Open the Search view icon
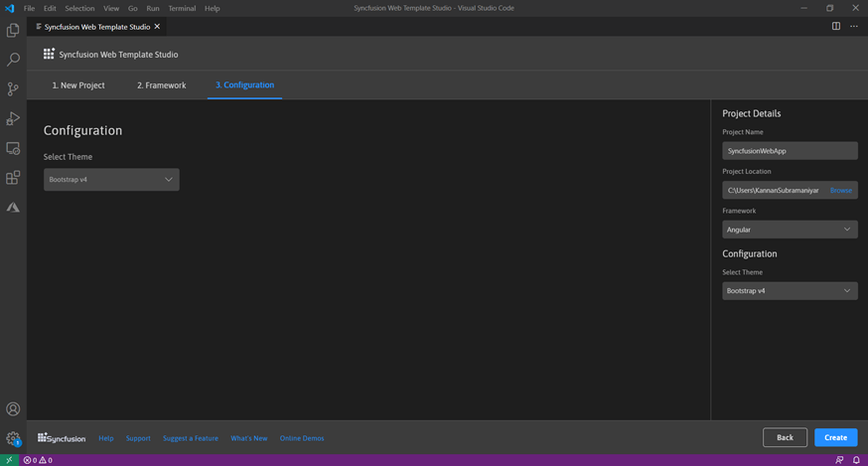Image resolution: width=868 pixels, height=466 pixels. pyautogui.click(x=13, y=60)
